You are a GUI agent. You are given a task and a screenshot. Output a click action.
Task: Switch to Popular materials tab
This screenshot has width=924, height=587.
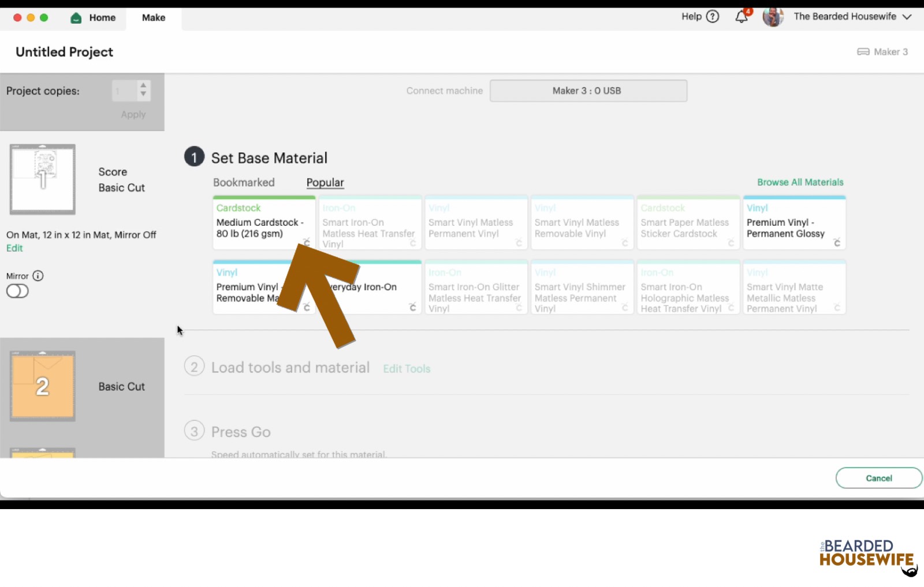click(x=325, y=182)
